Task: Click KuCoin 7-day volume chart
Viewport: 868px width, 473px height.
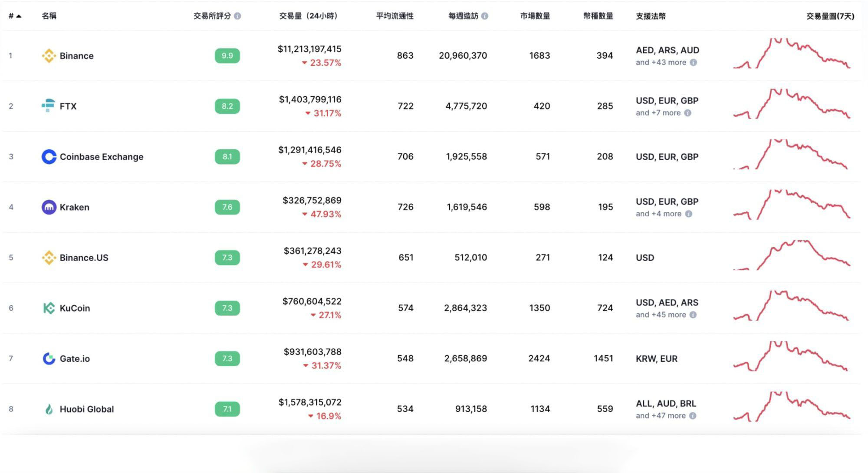Action: (792, 306)
